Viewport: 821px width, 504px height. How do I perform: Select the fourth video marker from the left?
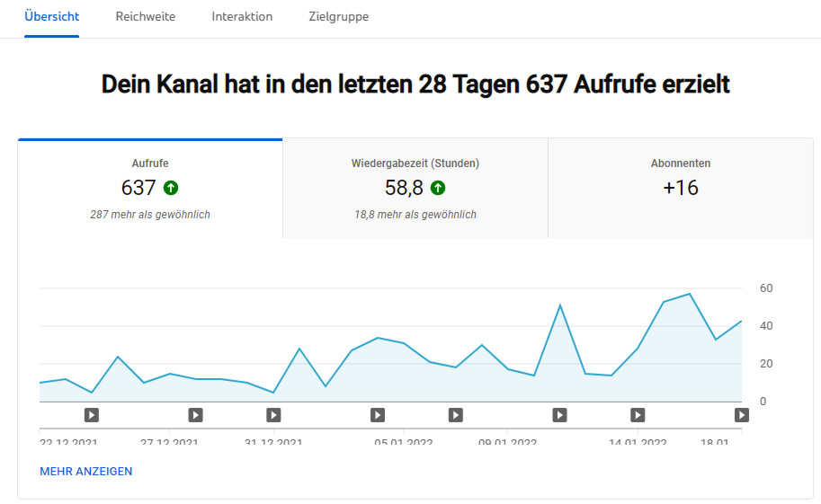point(378,415)
